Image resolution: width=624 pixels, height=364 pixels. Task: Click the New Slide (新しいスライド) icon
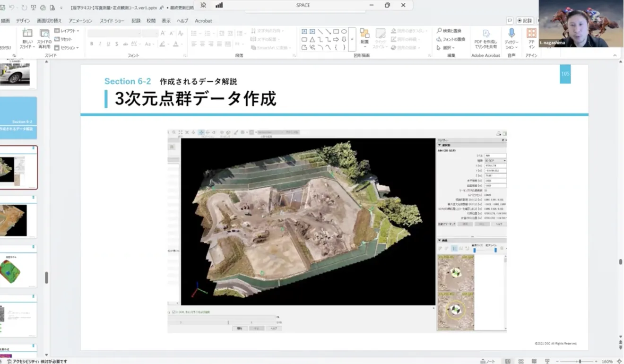[x=27, y=34]
